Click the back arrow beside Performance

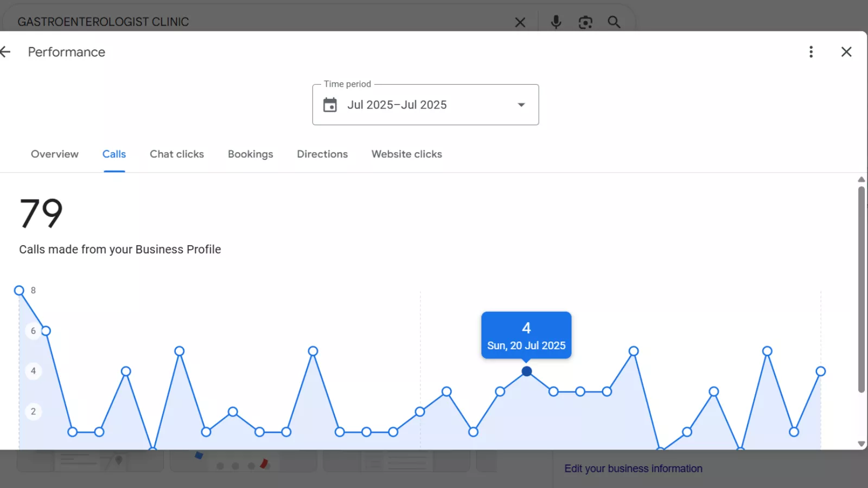click(x=6, y=52)
